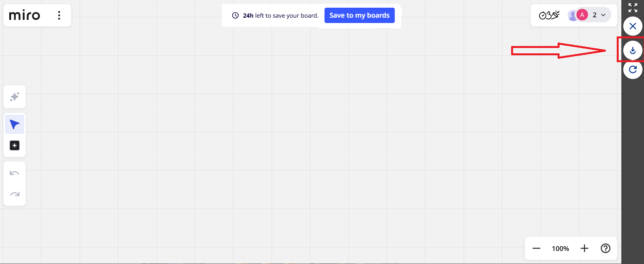This screenshot has height=264, width=644.
Task: Select the AI sparkles tool
Action: [14, 97]
